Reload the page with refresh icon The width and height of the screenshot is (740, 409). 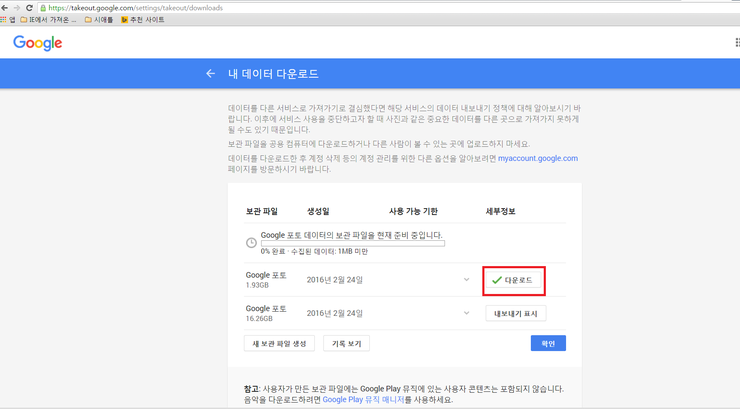29,8
